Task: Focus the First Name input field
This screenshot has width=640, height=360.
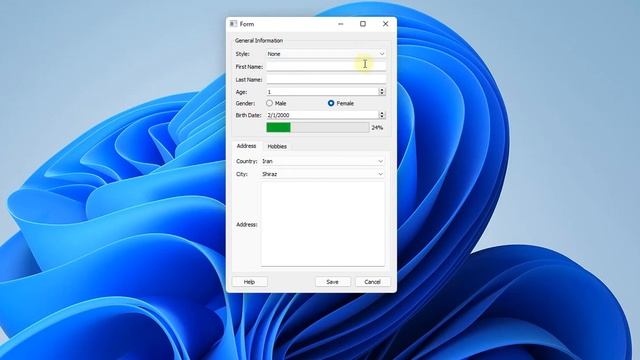Action: pyautogui.click(x=326, y=66)
